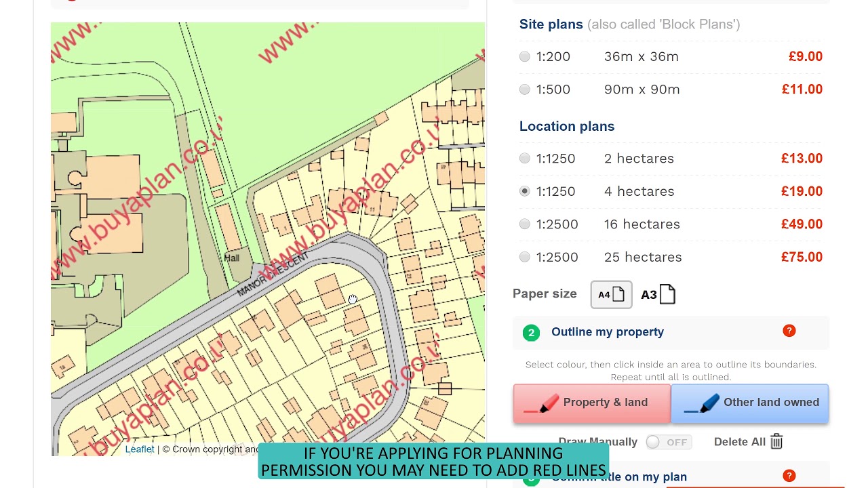The image size is (868, 488).
Task: Expand the Outline my property step
Action: 671,332
